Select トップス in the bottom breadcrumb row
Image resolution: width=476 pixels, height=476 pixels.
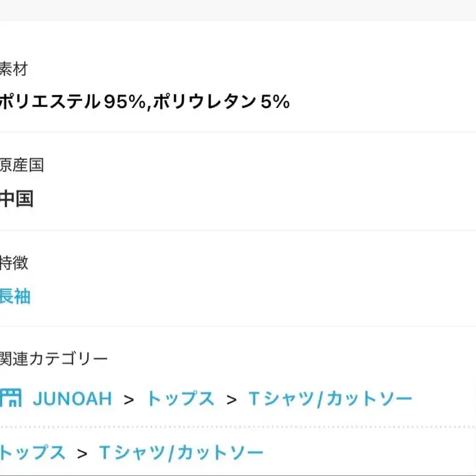coord(33,452)
